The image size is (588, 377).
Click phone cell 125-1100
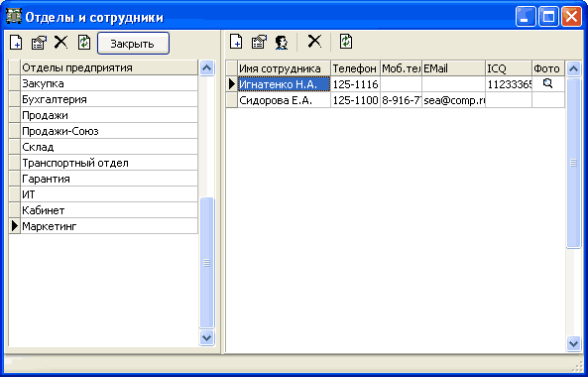pyautogui.click(x=355, y=100)
